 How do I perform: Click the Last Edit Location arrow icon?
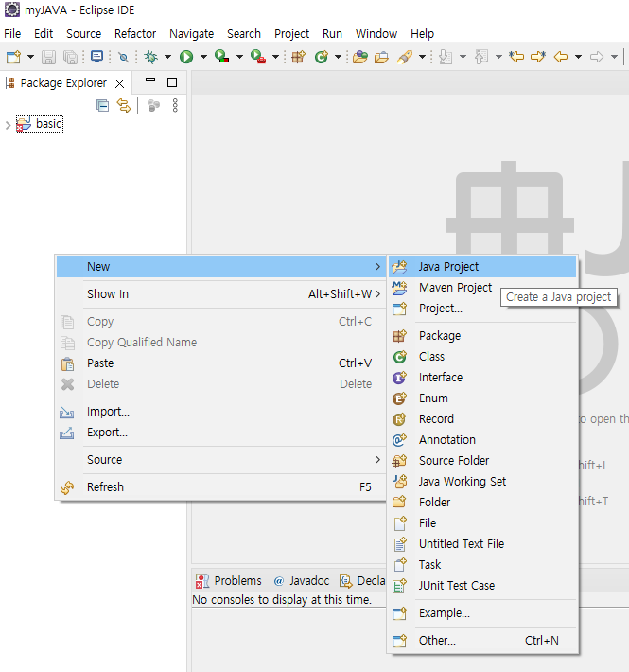tap(516, 57)
